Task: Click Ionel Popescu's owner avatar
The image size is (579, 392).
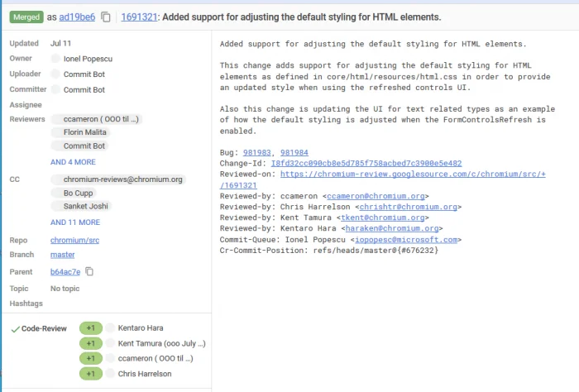Action: [55, 59]
